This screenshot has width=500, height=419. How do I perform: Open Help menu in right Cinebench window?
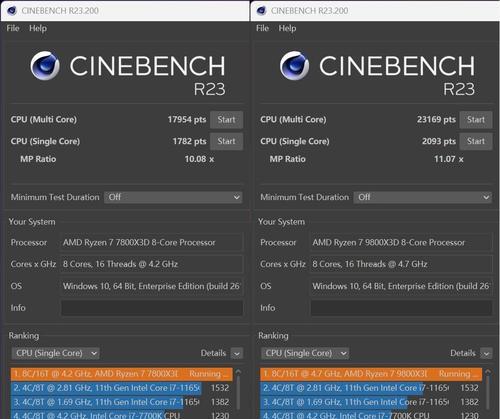287,28
